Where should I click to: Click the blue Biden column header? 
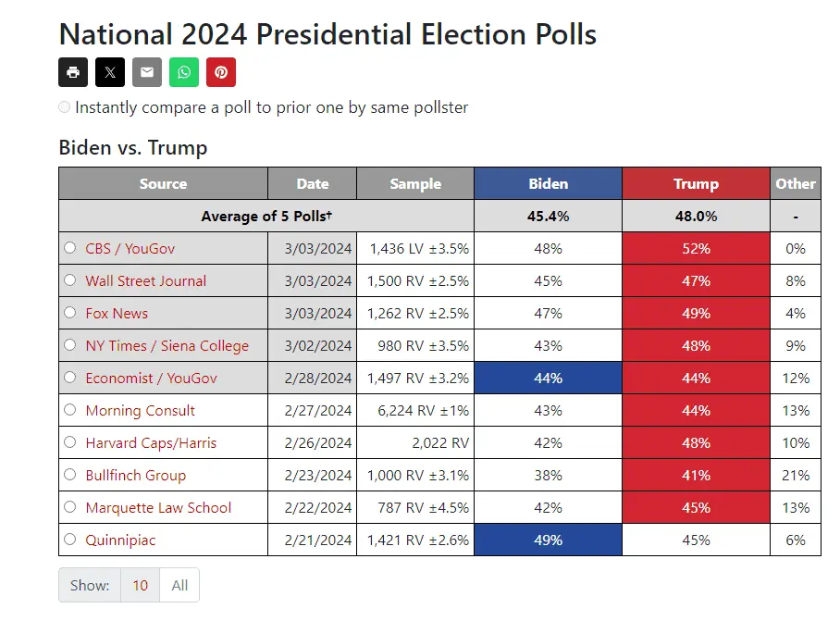click(548, 183)
